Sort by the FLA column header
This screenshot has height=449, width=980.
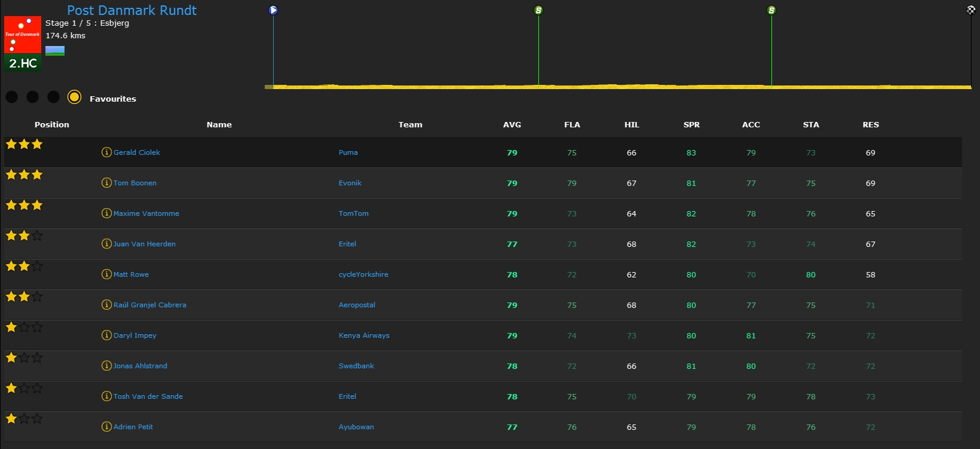click(x=572, y=124)
